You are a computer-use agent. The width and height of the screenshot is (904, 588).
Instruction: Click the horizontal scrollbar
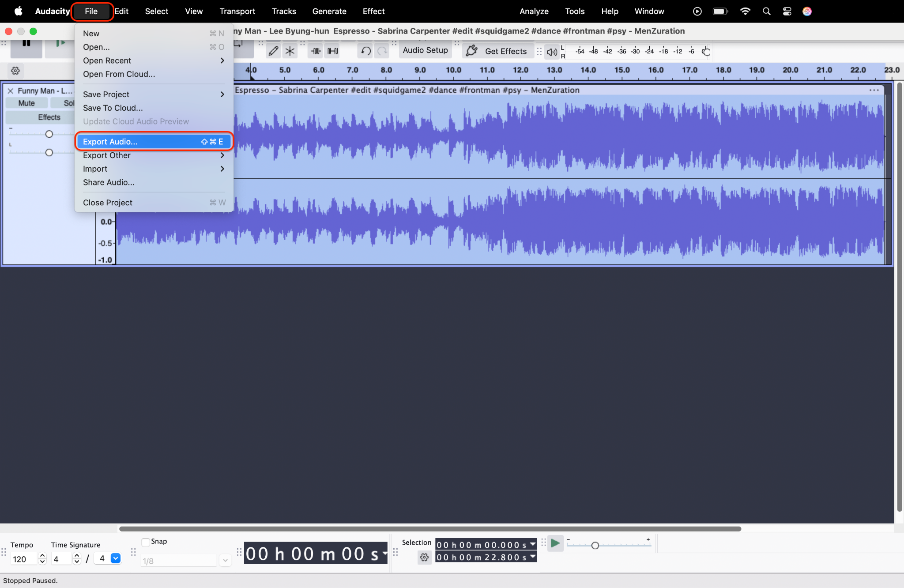[430, 529]
